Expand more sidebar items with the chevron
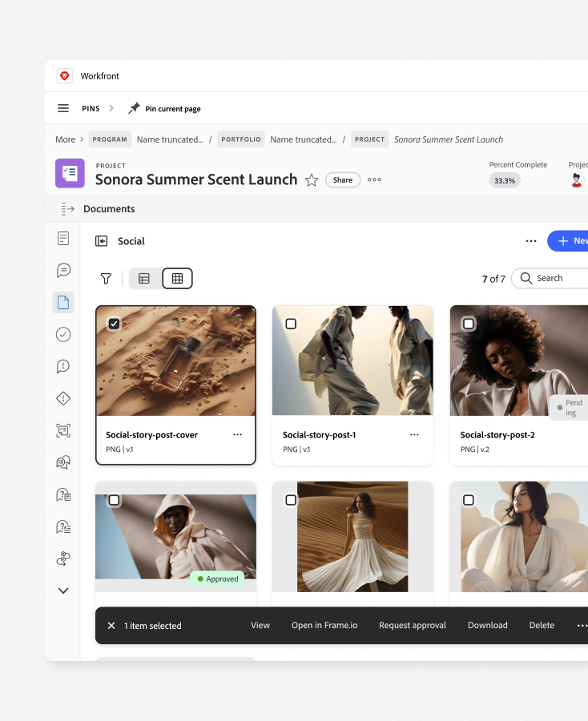 [63, 590]
